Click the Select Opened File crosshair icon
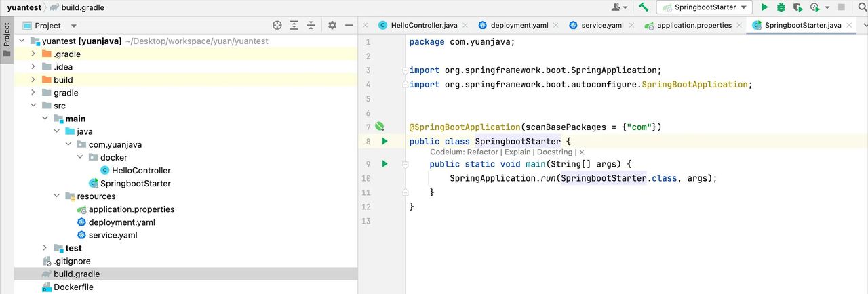 (277, 26)
